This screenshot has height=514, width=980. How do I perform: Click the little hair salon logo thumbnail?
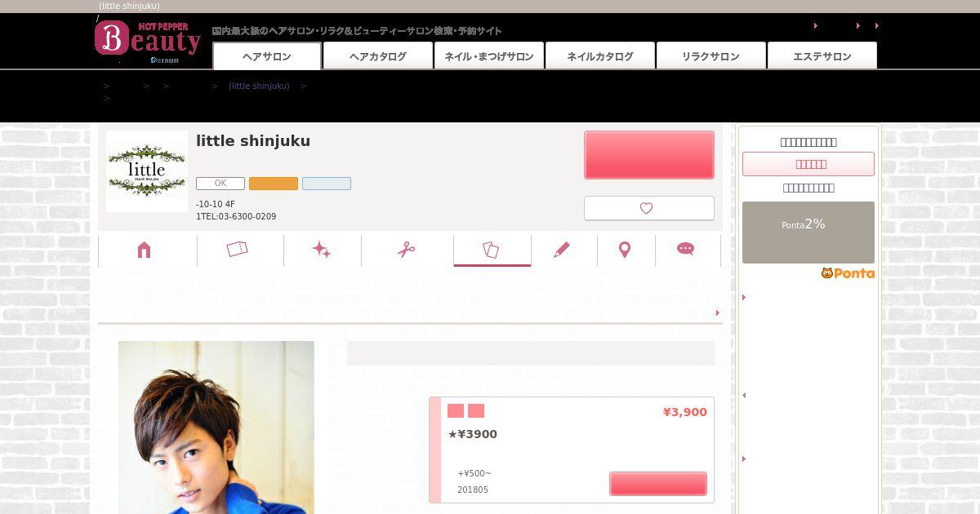click(147, 171)
